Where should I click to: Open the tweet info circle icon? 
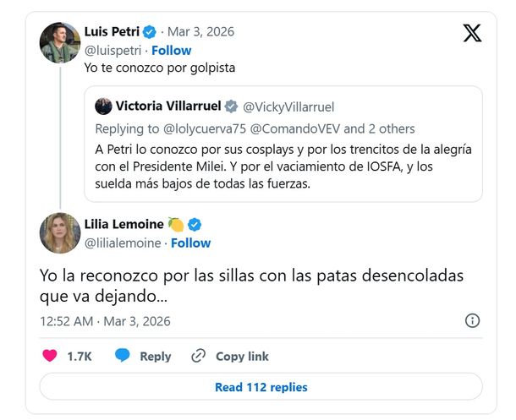473,320
